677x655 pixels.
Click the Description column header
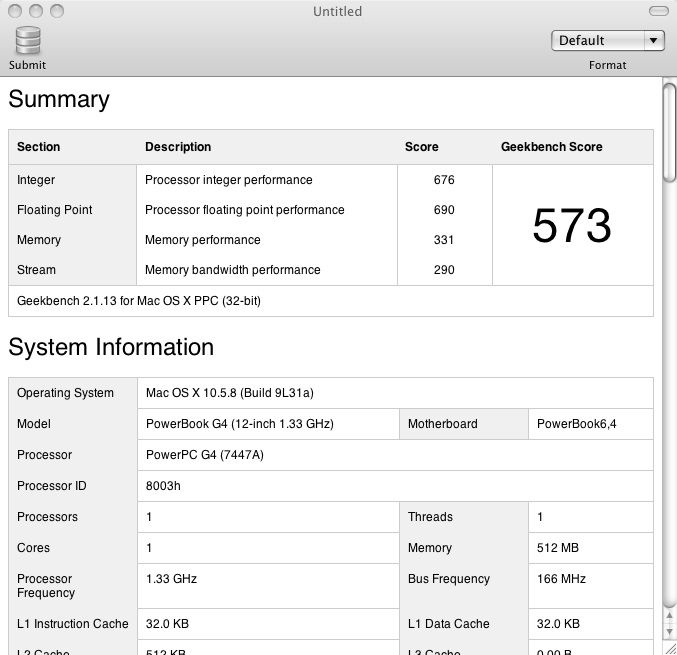[x=178, y=147]
